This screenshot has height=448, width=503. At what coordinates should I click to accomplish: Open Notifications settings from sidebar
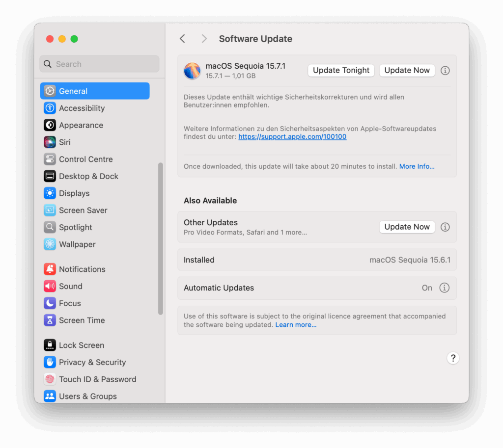pyautogui.click(x=82, y=269)
